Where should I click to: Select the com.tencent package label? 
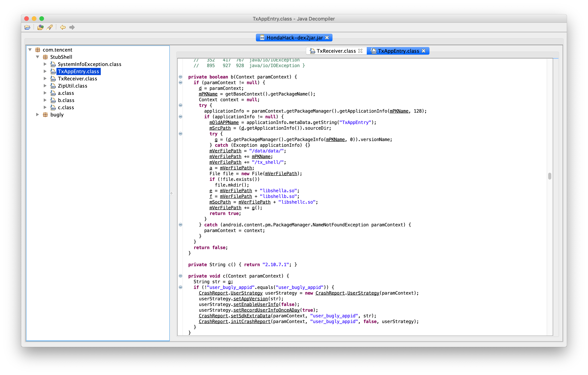tap(57, 50)
